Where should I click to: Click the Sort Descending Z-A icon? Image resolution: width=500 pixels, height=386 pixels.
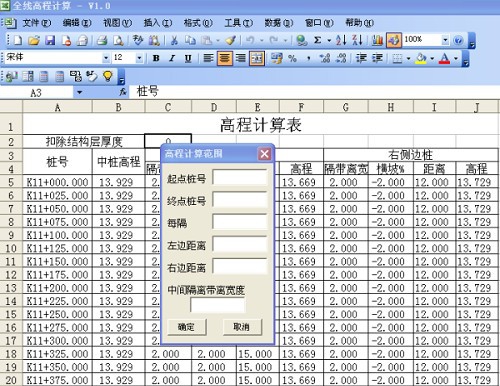(357, 40)
